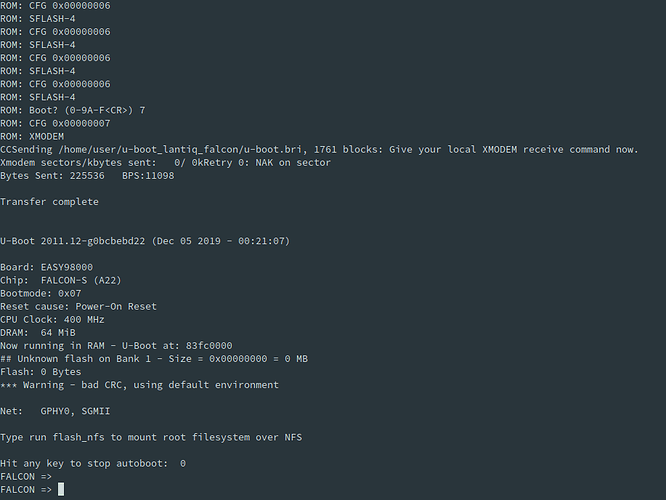
Task: Click the 'DRAM: 64 MiB' line
Action: [38, 333]
